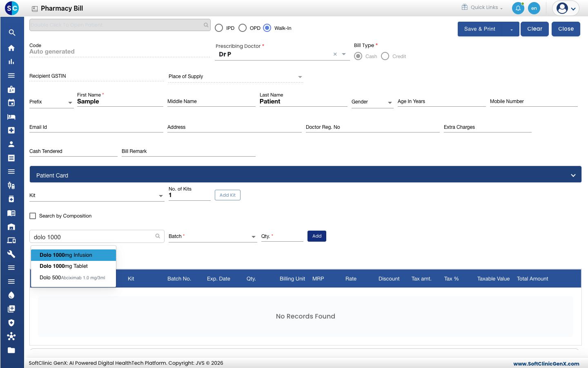Open the Batch dropdown
This screenshot has width=588, height=368.
(212, 236)
